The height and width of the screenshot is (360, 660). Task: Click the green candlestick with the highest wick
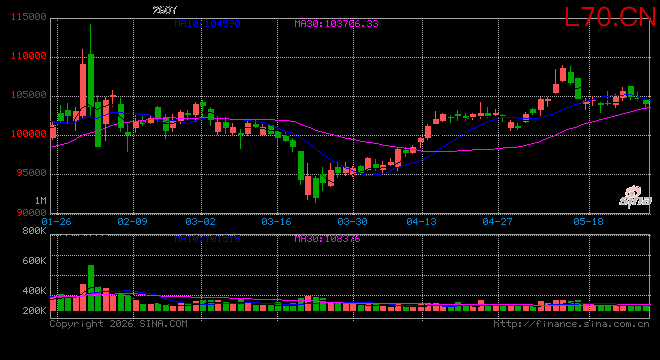click(90, 69)
